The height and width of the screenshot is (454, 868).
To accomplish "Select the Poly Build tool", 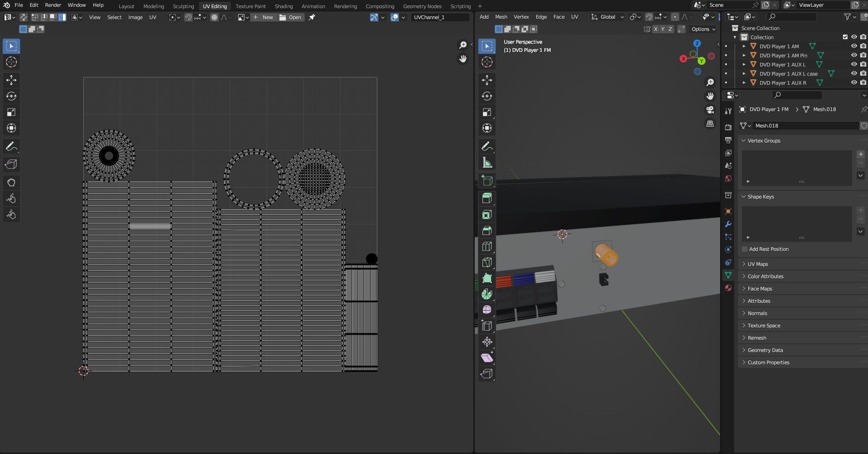I will (x=487, y=278).
